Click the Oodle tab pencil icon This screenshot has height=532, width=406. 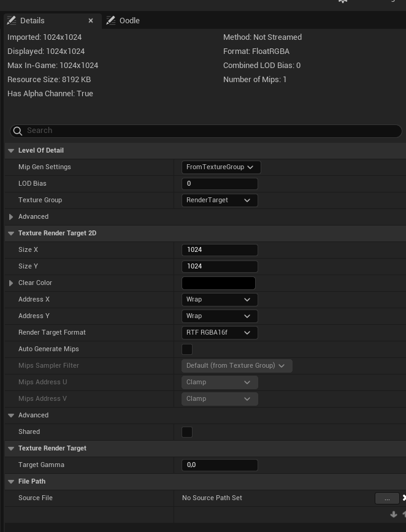110,20
